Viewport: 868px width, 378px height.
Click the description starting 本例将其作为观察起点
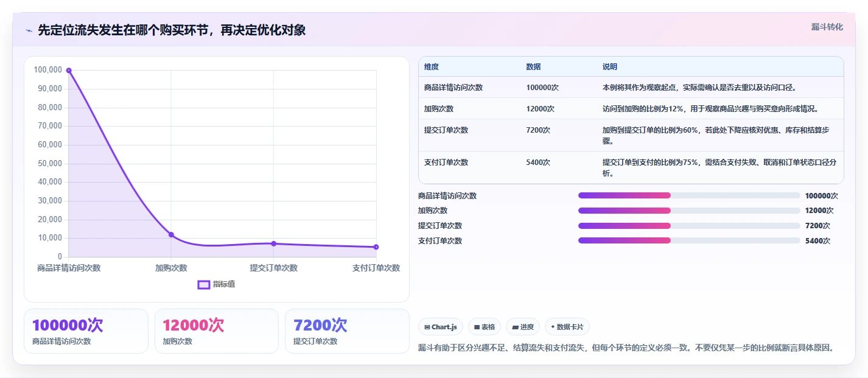point(699,87)
